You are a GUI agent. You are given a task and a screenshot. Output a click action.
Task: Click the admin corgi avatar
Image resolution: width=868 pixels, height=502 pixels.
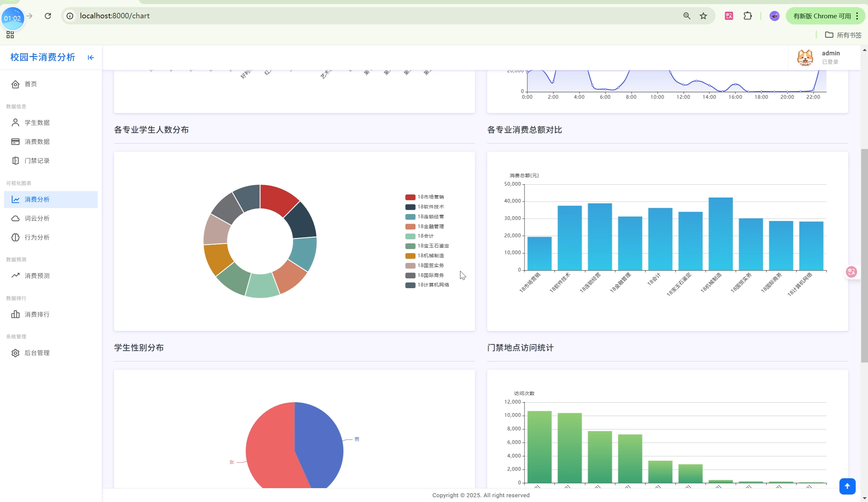805,57
